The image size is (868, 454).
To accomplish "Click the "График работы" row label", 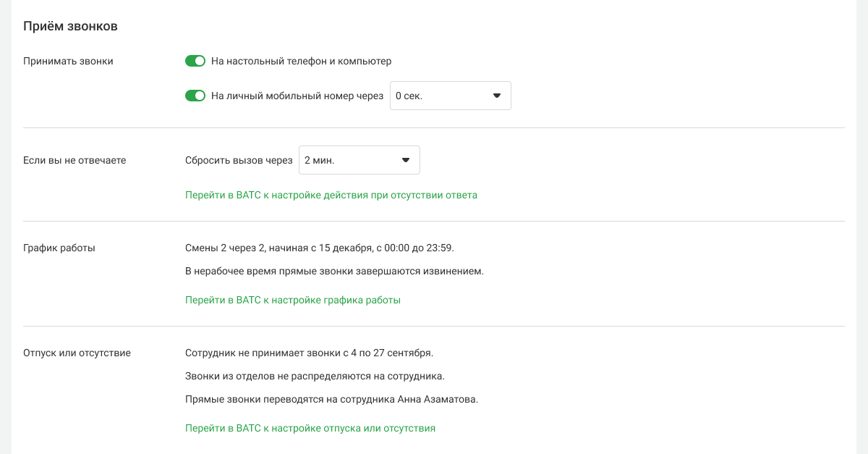I will coord(59,248).
